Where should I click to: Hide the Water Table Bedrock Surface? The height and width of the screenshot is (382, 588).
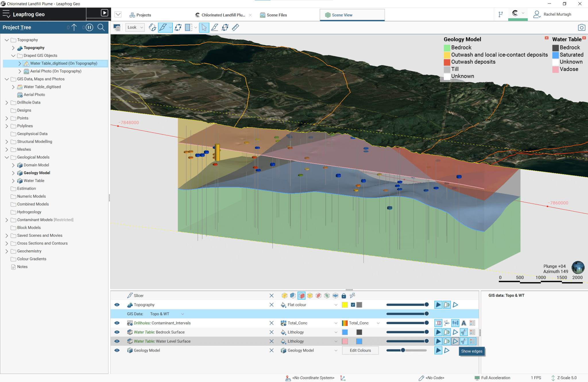click(x=117, y=332)
